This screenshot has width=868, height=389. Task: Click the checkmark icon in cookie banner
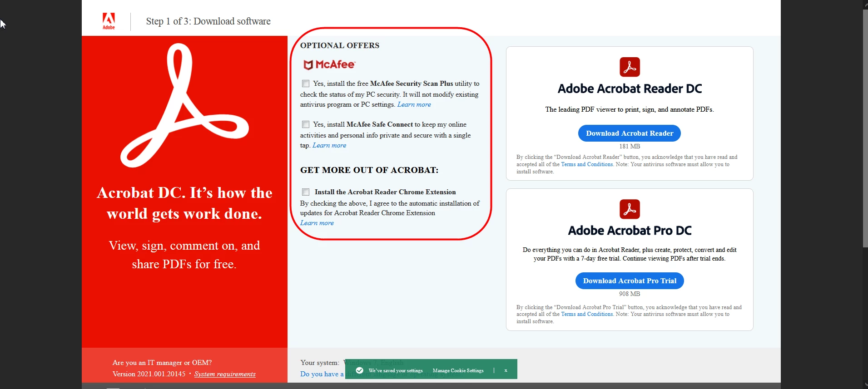click(360, 370)
